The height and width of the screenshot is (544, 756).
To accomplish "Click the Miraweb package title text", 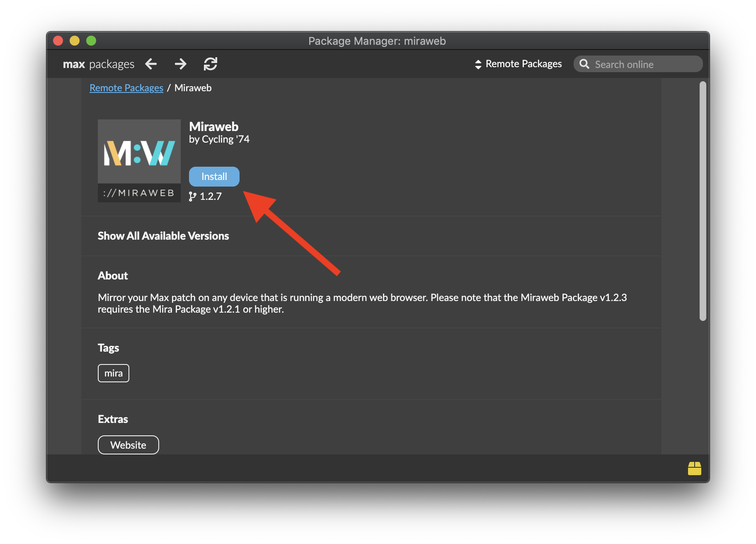I will (x=213, y=126).
